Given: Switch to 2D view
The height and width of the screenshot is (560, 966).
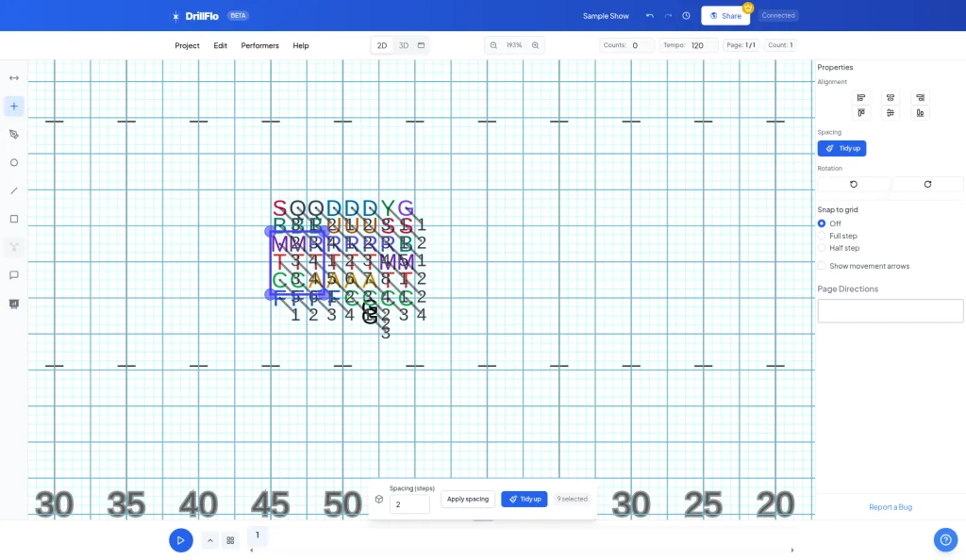Looking at the screenshot, I should (x=382, y=45).
